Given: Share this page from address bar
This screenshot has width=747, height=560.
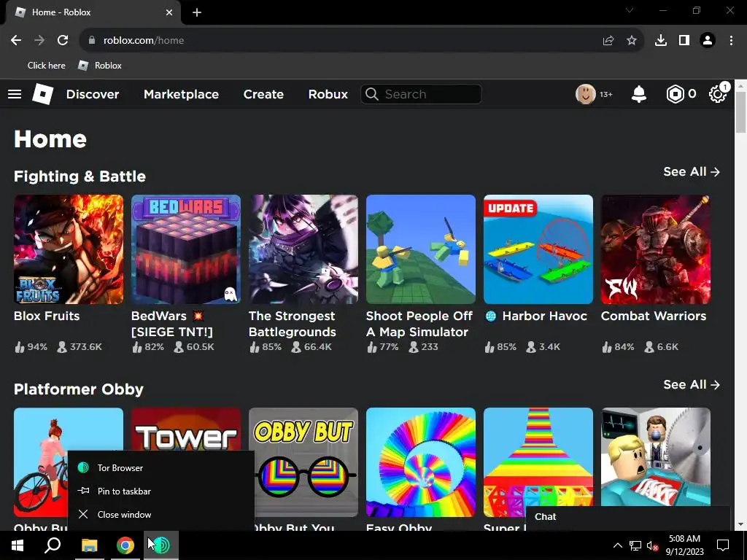Looking at the screenshot, I should [608, 41].
